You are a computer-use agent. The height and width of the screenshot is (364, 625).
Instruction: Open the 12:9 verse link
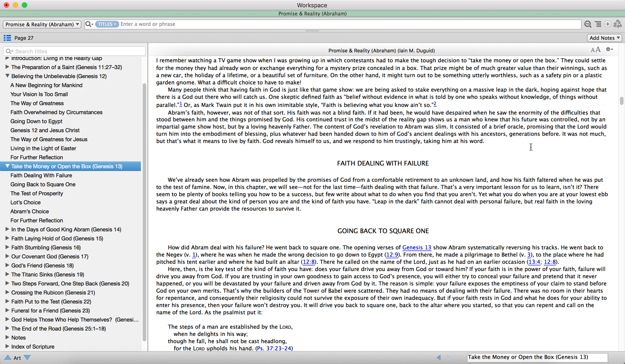[392, 254]
